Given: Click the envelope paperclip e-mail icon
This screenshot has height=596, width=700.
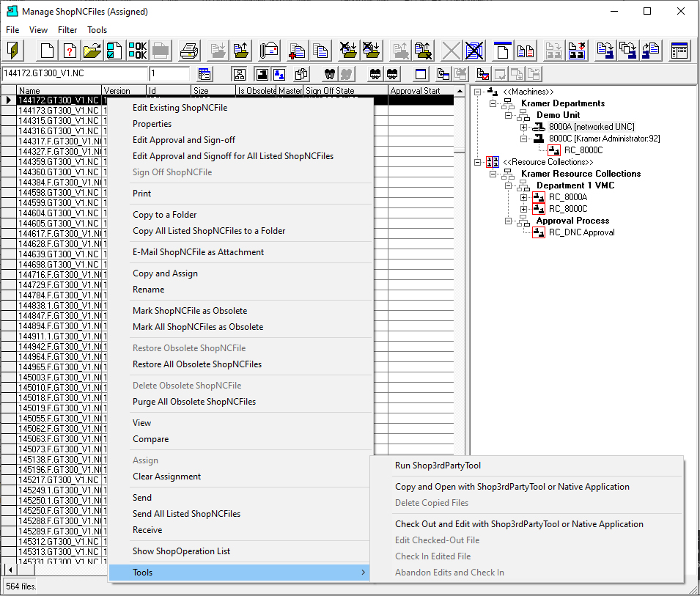Looking at the screenshot, I should [x=269, y=51].
